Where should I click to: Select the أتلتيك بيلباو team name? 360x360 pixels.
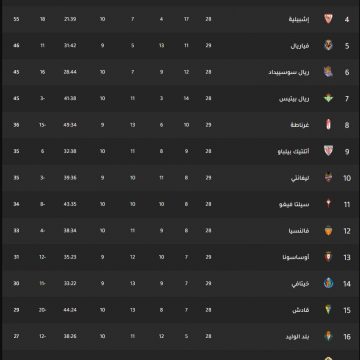coord(293,151)
